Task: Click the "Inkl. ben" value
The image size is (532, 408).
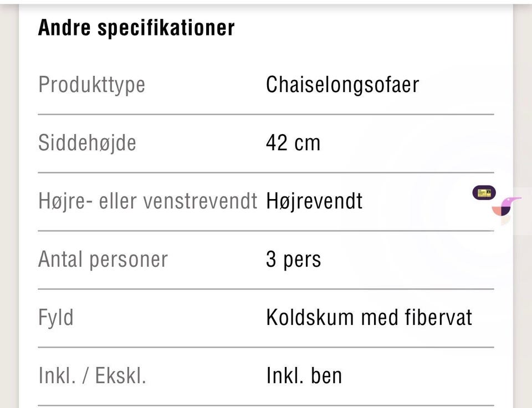Action: 304,376
